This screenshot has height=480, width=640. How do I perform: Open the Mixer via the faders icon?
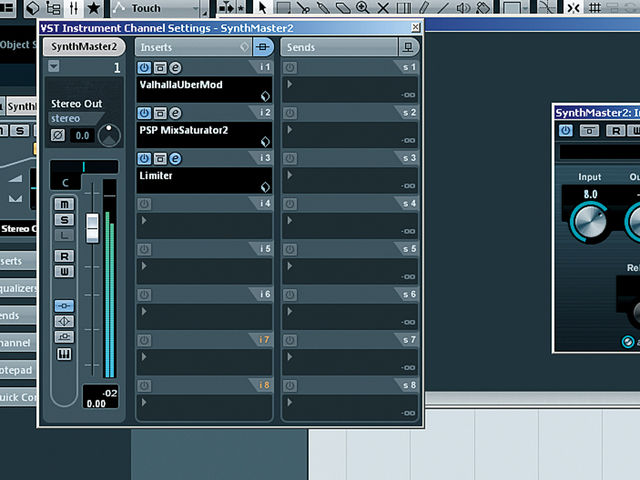73,7
